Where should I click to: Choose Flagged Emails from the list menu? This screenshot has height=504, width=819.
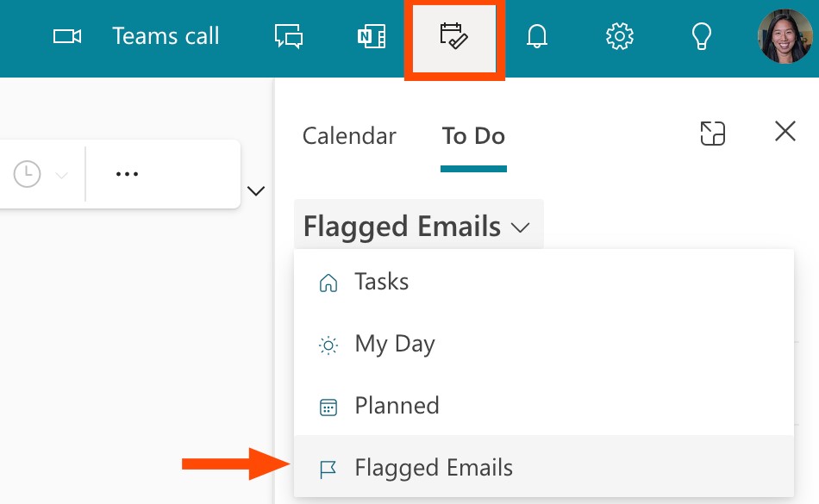pyautogui.click(x=544, y=467)
